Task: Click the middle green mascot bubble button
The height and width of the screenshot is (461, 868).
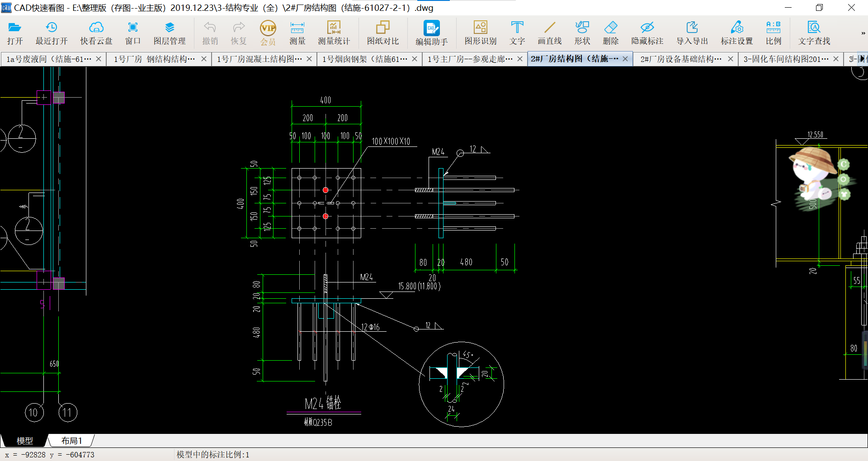Action: [x=844, y=180]
